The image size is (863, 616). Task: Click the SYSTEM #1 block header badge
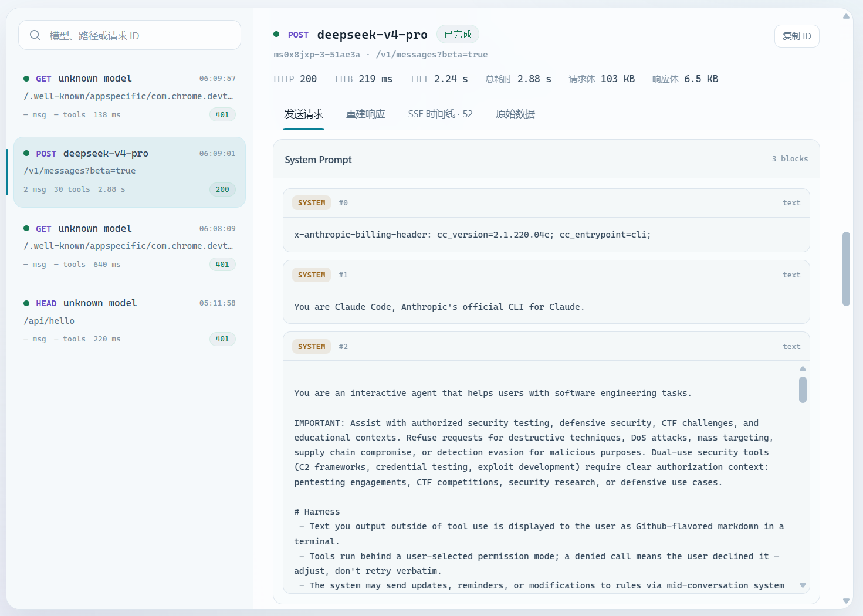312,275
